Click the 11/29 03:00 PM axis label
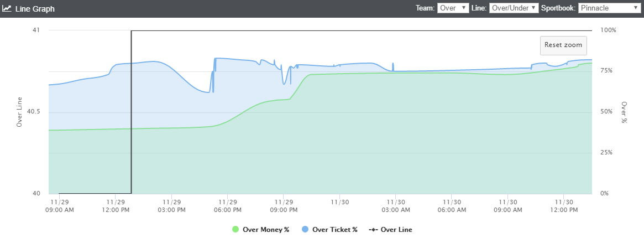Screen dimensions: 644x243 (172, 206)
